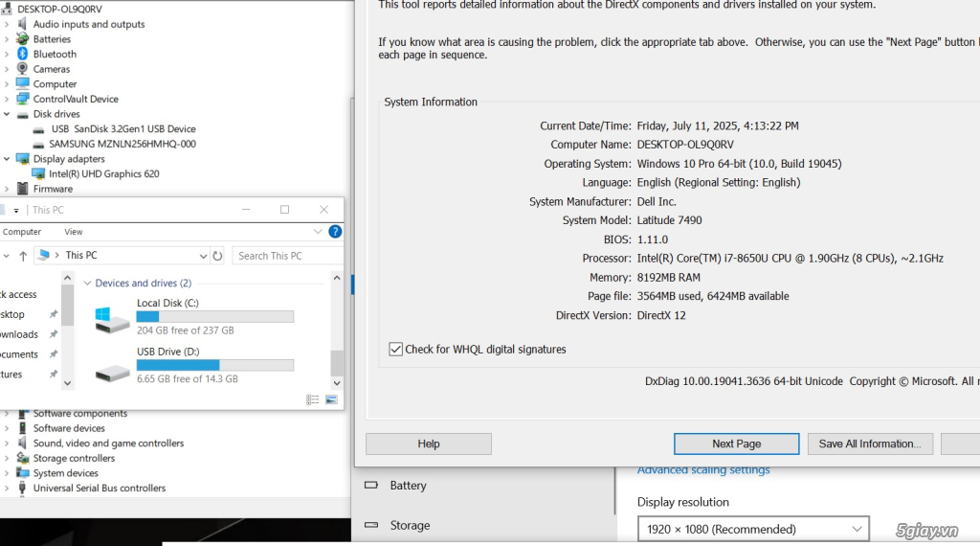Expand the Audio inputs and outputs node
Viewport: 980px width, 546px height.
[x=7, y=24]
